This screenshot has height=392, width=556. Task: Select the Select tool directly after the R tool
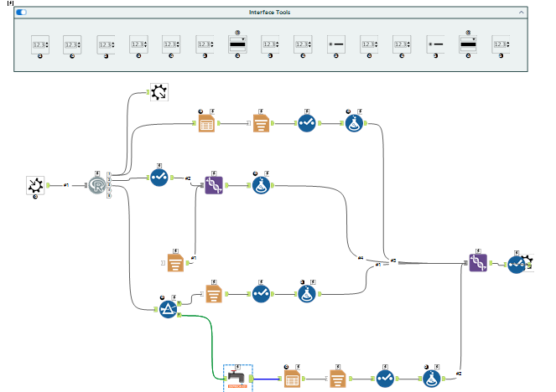point(159,178)
